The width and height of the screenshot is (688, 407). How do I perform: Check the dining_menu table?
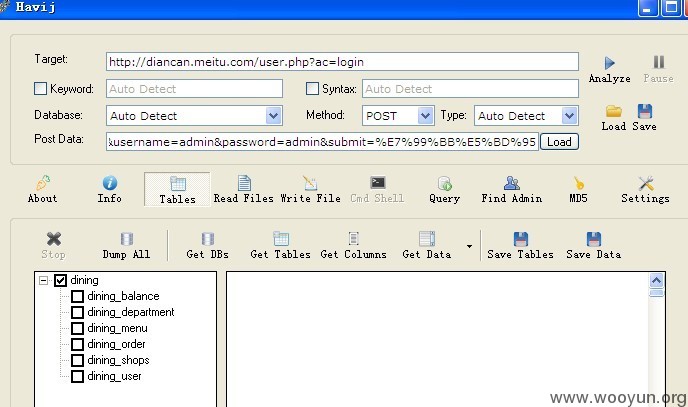pos(77,328)
